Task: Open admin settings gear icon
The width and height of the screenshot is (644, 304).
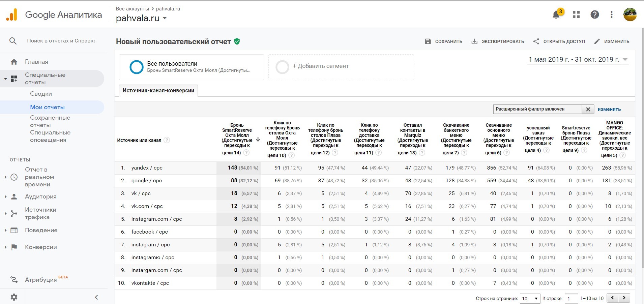Action: coord(14,297)
